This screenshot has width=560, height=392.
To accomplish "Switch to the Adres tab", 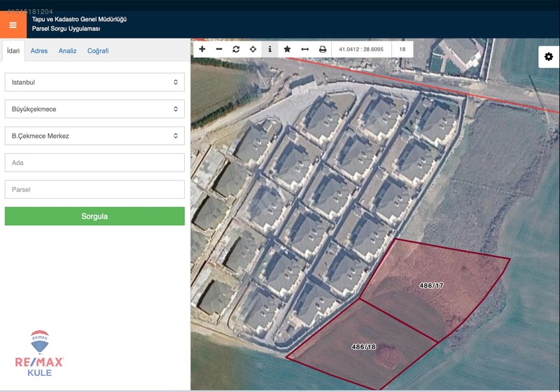I will [39, 50].
